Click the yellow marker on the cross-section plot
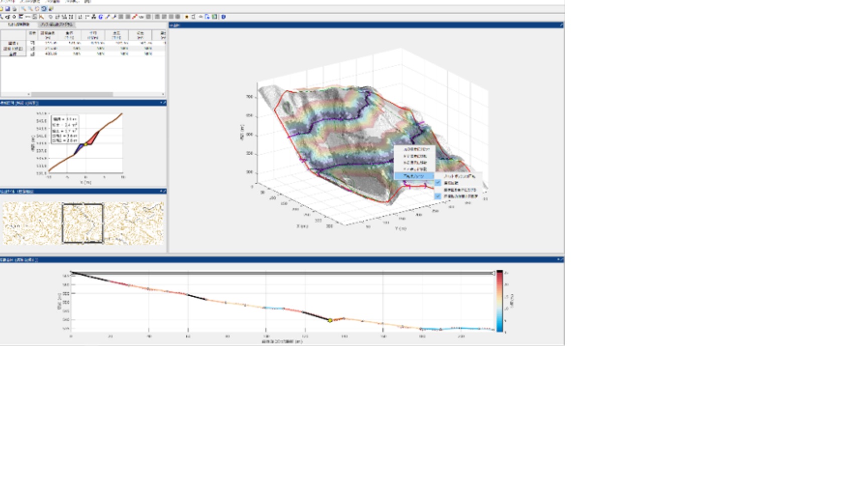The image size is (868, 488). [86, 144]
